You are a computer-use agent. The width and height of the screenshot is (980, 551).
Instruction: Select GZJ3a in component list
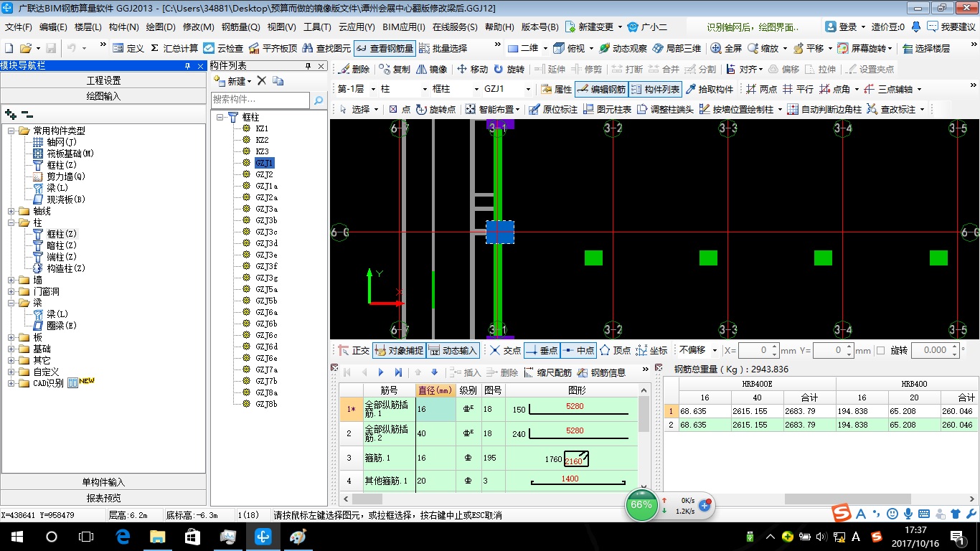click(x=266, y=209)
